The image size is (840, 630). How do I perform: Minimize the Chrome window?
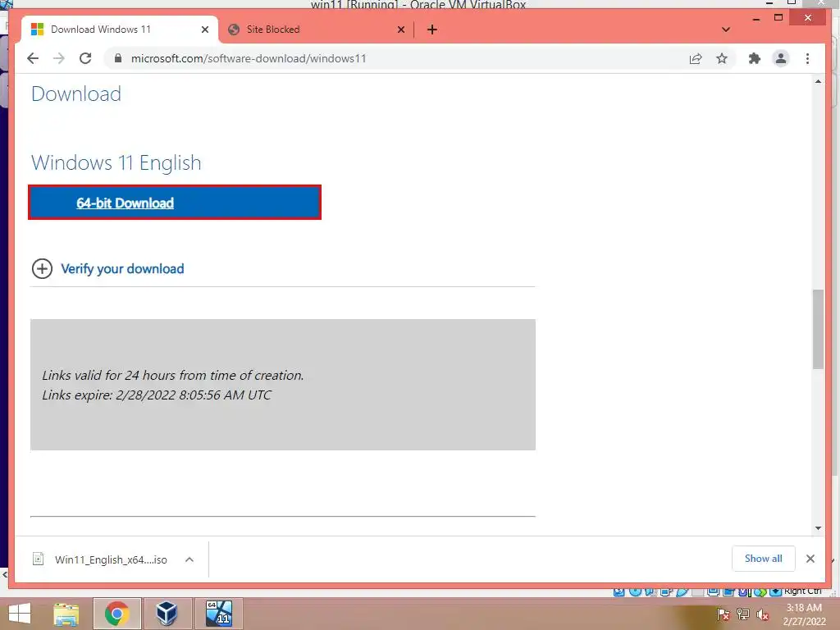pyautogui.click(x=756, y=19)
